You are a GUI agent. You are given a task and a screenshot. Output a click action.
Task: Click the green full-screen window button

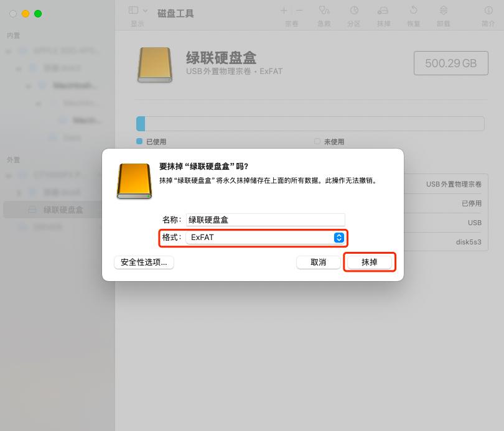(38, 12)
